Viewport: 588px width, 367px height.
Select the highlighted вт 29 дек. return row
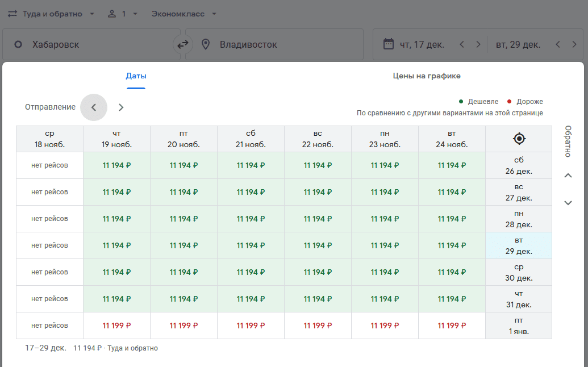pos(518,245)
